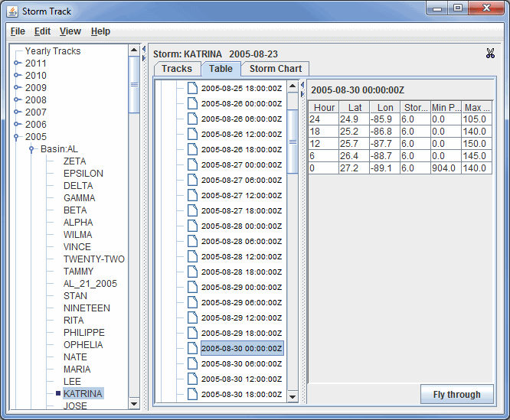
Task: Expand the 2008 tree node
Action: tap(18, 100)
